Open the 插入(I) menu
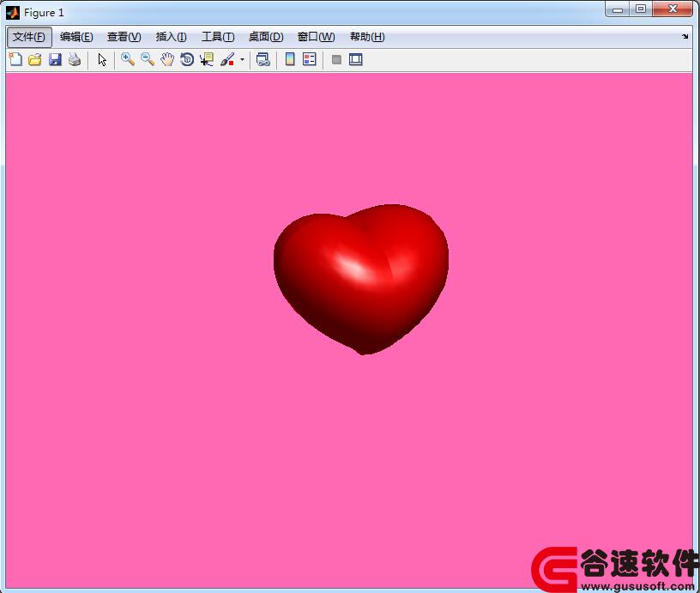 coord(171,37)
